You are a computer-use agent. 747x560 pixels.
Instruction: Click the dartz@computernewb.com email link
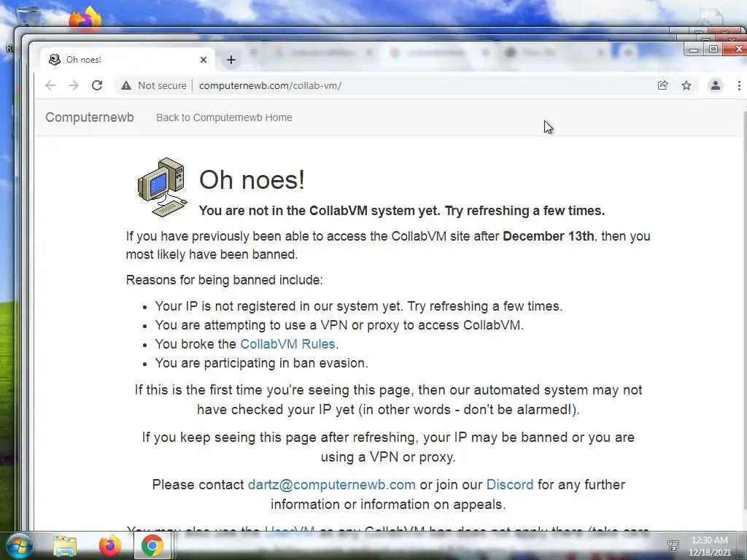(332, 484)
